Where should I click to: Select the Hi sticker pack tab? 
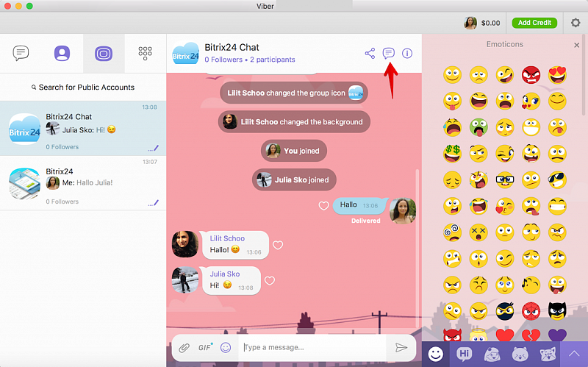tap(465, 354)
